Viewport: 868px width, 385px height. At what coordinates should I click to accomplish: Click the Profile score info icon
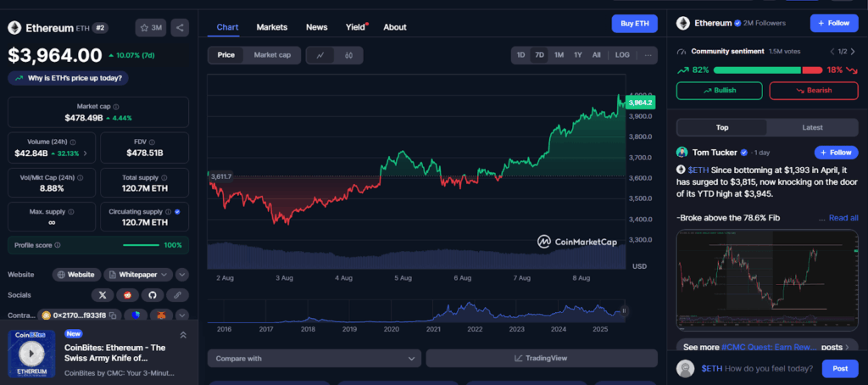(58, 245)
